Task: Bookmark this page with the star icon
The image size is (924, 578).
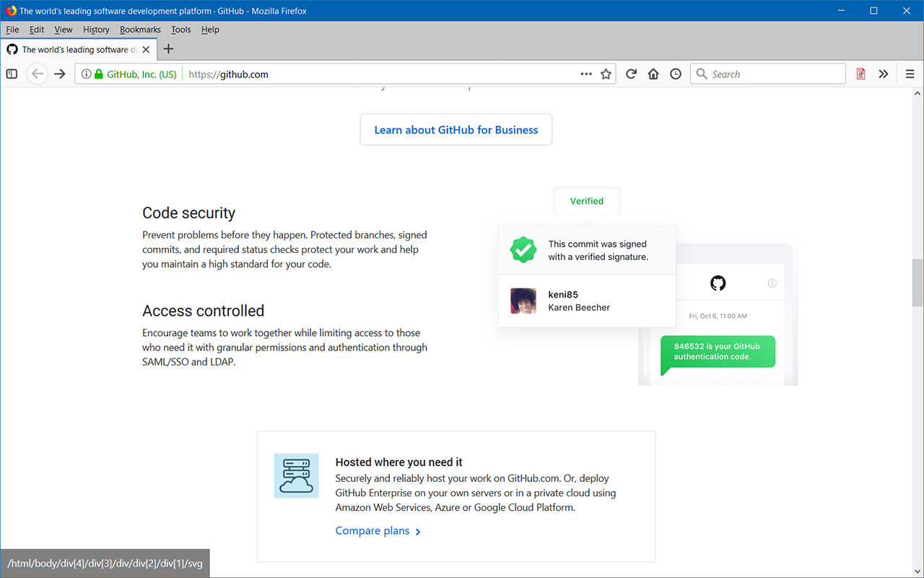Action: pos(606,74)
